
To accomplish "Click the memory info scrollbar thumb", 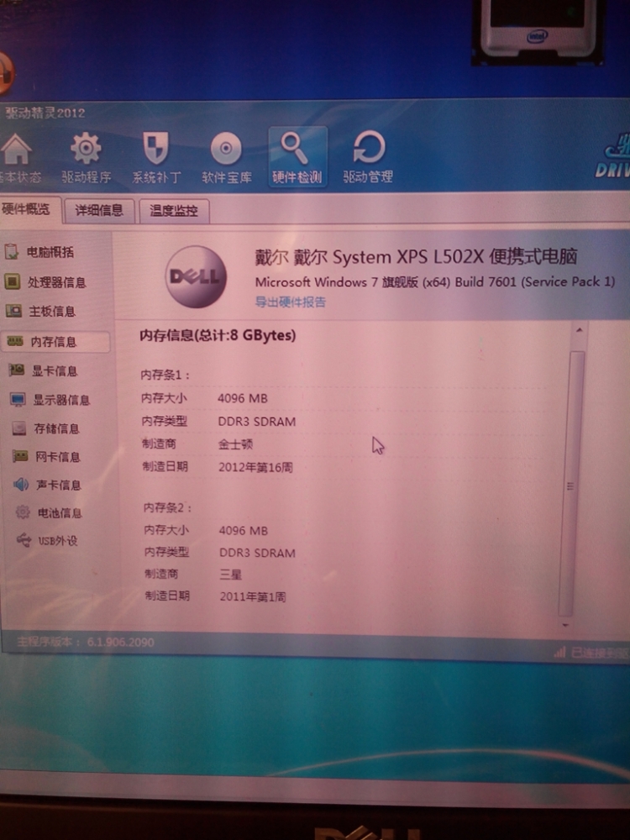I will pos(571,485).
